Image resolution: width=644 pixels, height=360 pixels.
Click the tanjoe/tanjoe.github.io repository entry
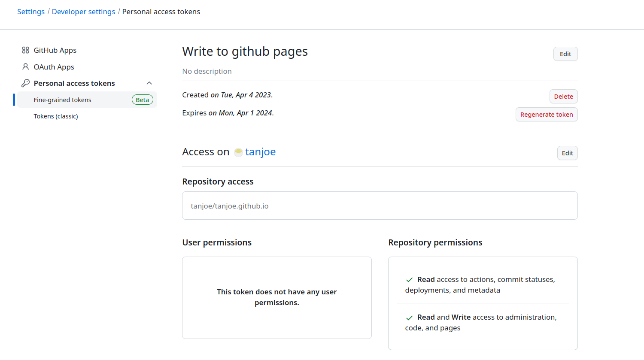pyautogui.click(x=230, y=206)
